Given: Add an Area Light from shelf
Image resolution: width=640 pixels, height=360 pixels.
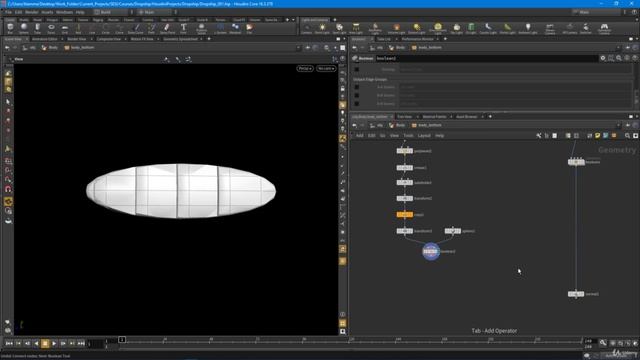Looking at the screenshot, I should (356, 29).
